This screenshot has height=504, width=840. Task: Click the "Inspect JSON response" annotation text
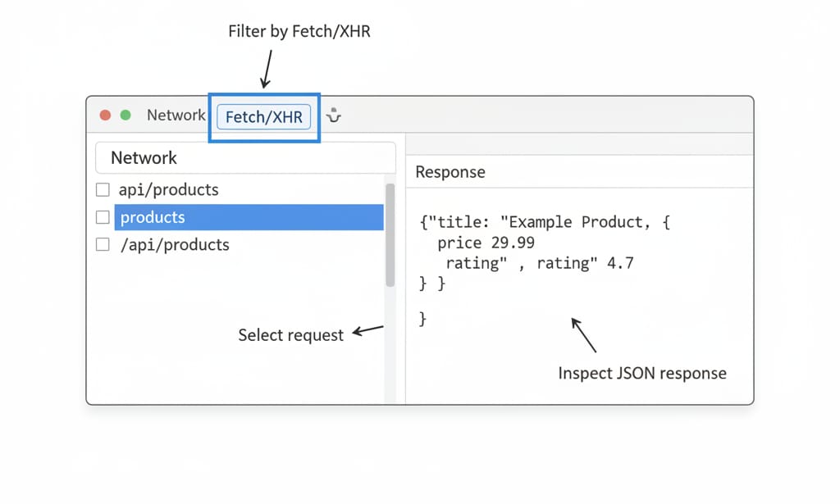coord(641,373)
